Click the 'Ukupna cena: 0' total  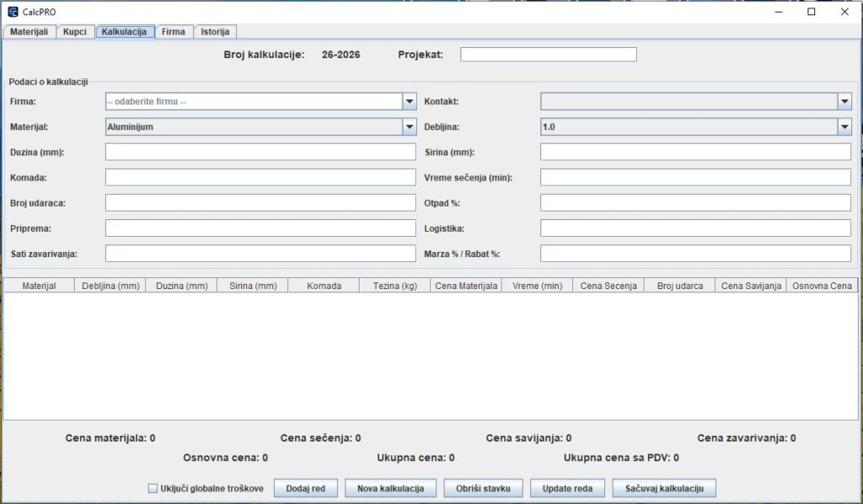coord(415,458)
